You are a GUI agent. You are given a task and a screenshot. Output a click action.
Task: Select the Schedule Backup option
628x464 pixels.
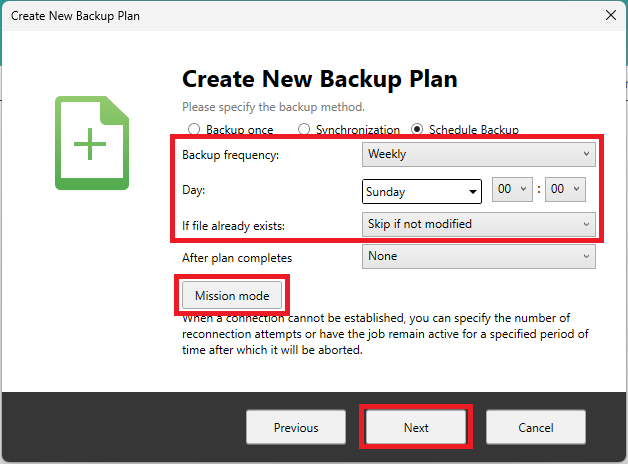[417, 130]
